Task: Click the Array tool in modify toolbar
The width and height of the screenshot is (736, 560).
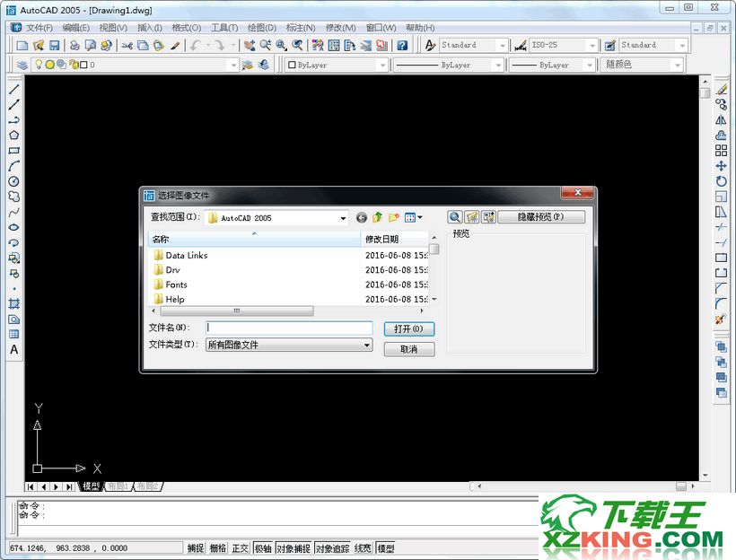Action: pos(721,151)
